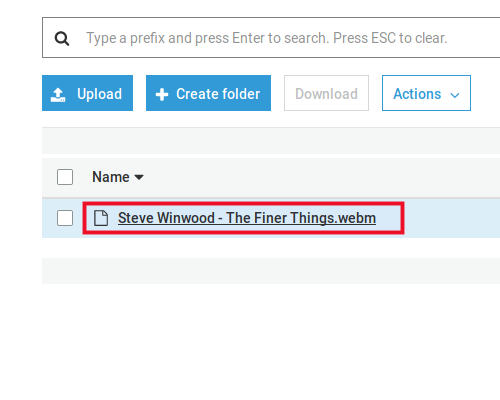Click the chevron arrow beside Actions
Viewport: 500px width, 400px height.
pyautogui.click(x=455, y=95)
